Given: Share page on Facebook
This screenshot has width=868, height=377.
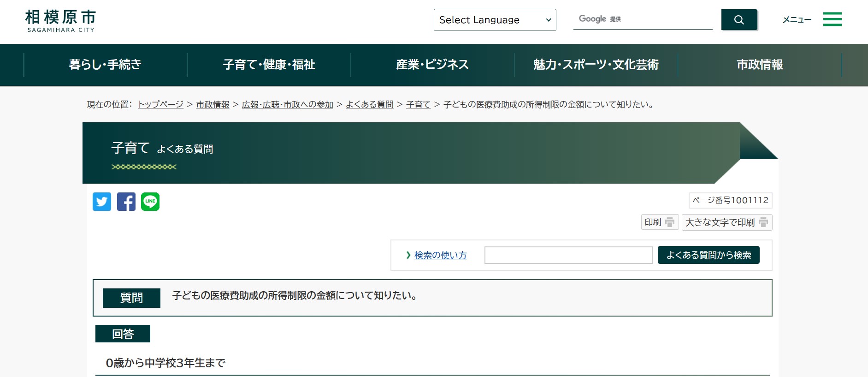Looking at the screenshot, I should tap(126, 202).
